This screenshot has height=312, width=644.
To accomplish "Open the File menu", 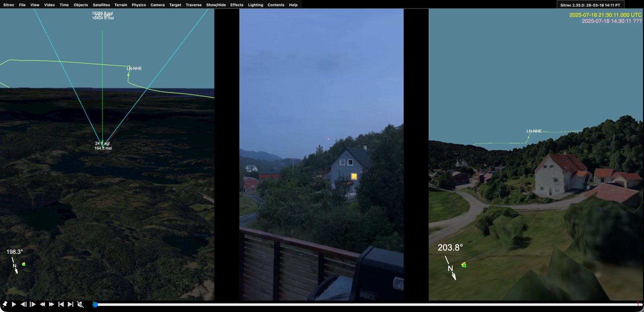I will coord(22,5).
